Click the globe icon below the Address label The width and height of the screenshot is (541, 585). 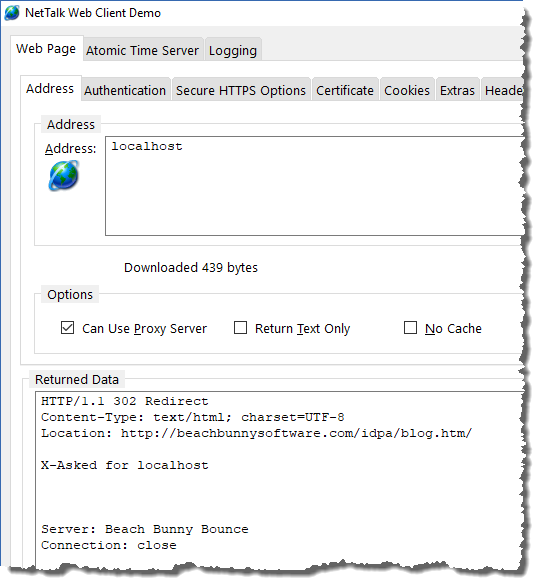64,175
